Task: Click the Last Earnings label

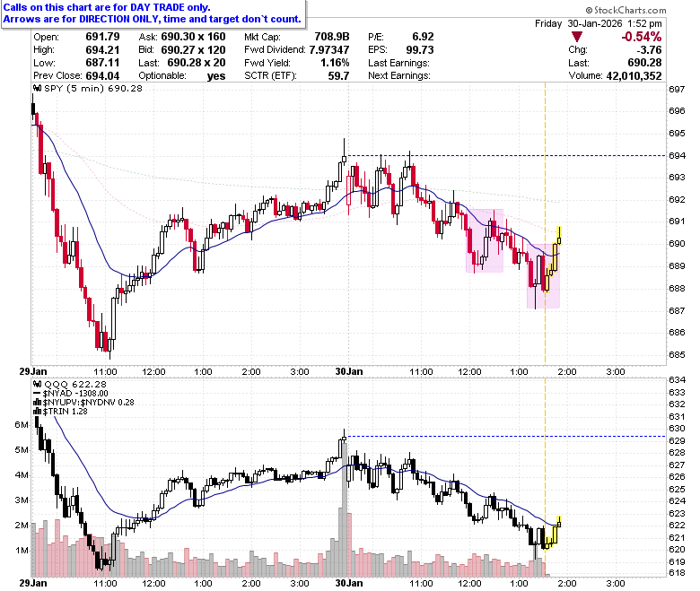Action: 398,63
